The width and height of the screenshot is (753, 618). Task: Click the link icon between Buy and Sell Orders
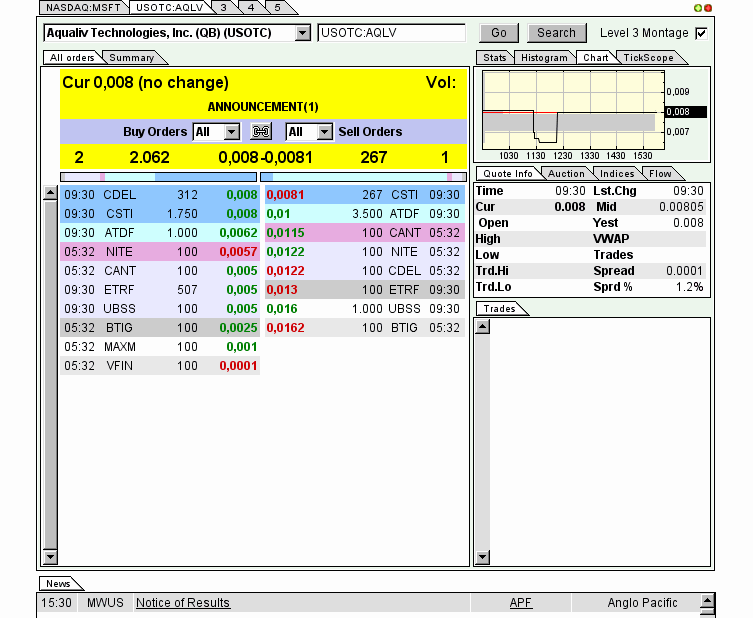pos(261,132)
